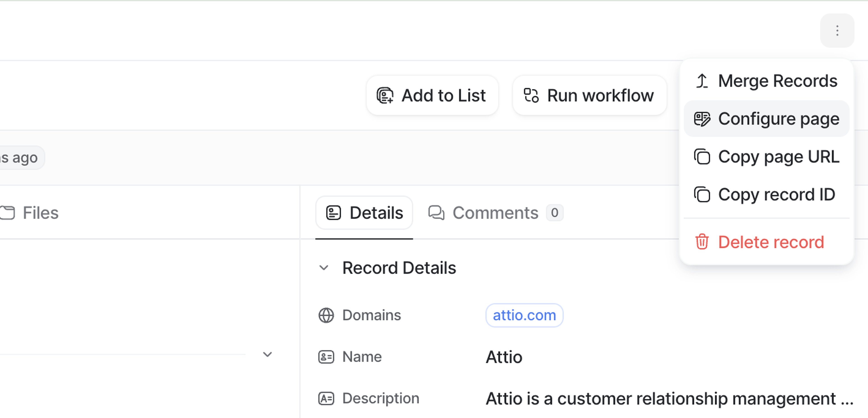This screenshot has height=418, width=868.
Task: Click the Copy page URL icon
Action: [x=702, y=157]
